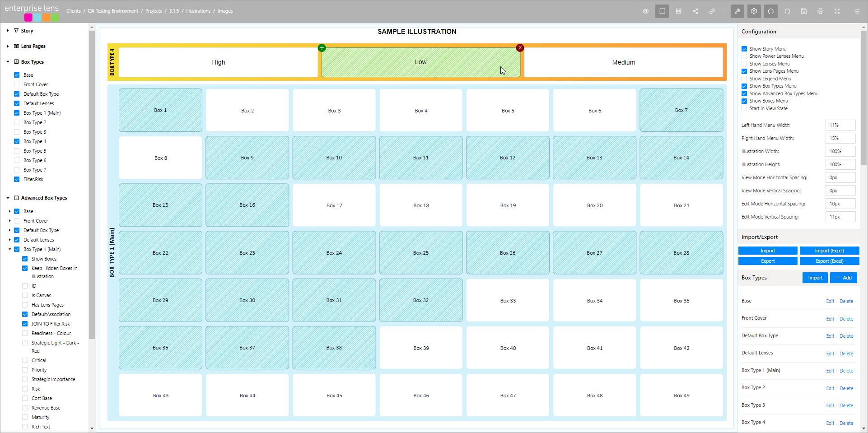The image size is (868, 433).
Task: Toggle the wrench tools icon
Action: pyautogui.click(x=737, y=11)
